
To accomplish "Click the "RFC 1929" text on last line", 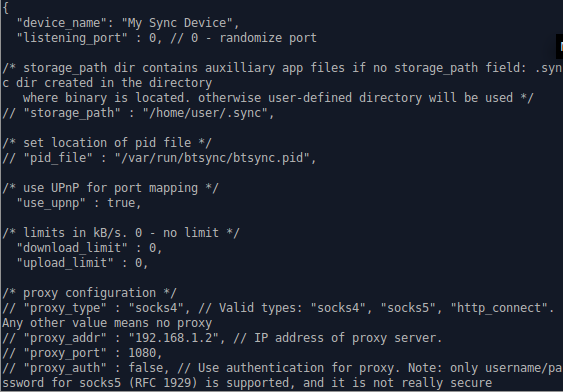I will click(167, 383).
